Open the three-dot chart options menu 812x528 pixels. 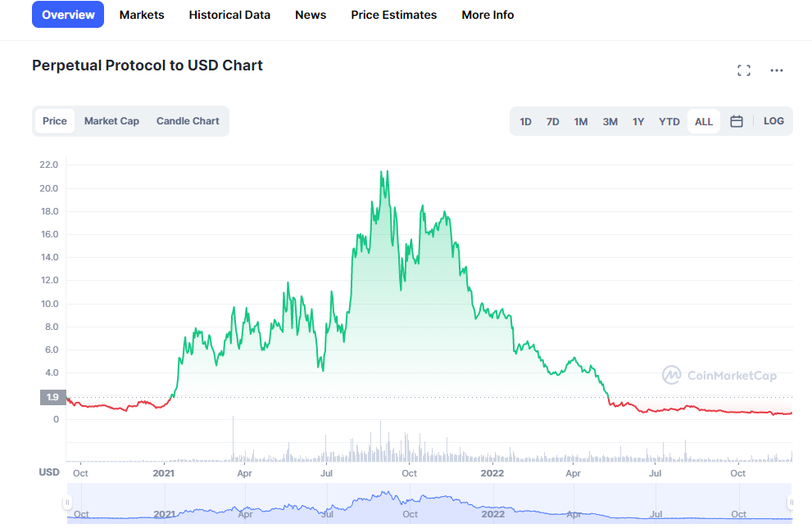click(x=776, y=70)
